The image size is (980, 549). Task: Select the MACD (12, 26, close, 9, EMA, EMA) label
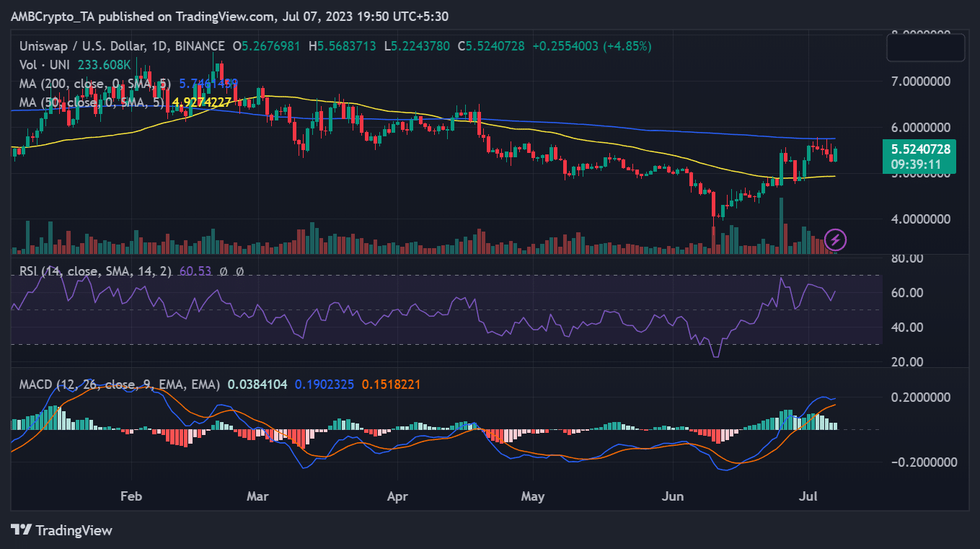120,385
